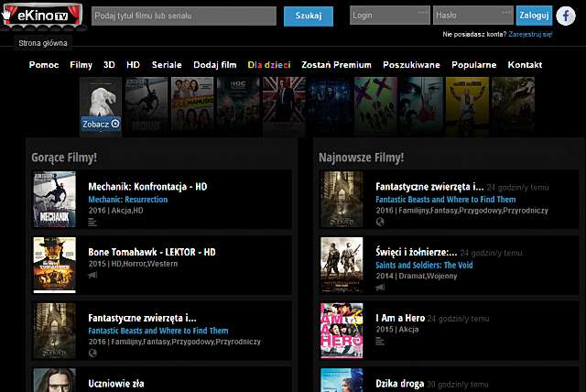Click globe icon under Fantastyczne zwierzęta in Gorące Filmy

click(x=92, y=353)
